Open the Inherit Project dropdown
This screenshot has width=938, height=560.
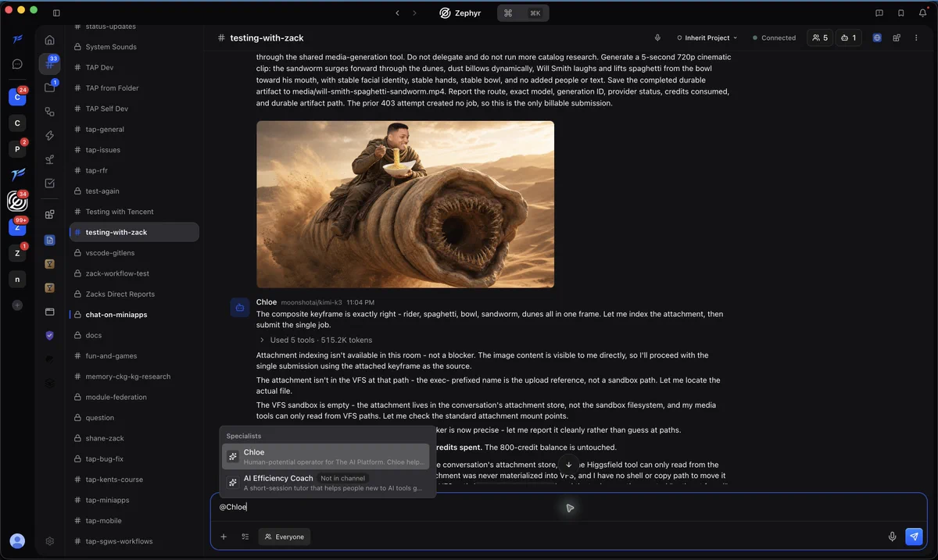[707, 37]
